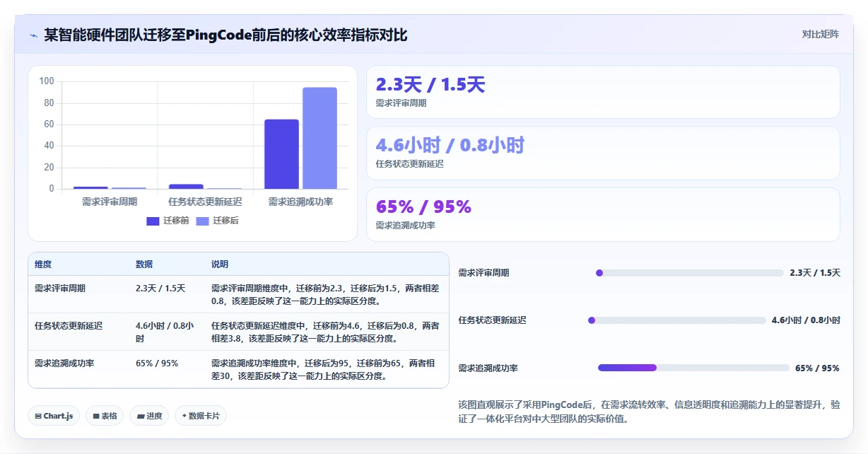Click the 数据 column header

tap(144, 264)
